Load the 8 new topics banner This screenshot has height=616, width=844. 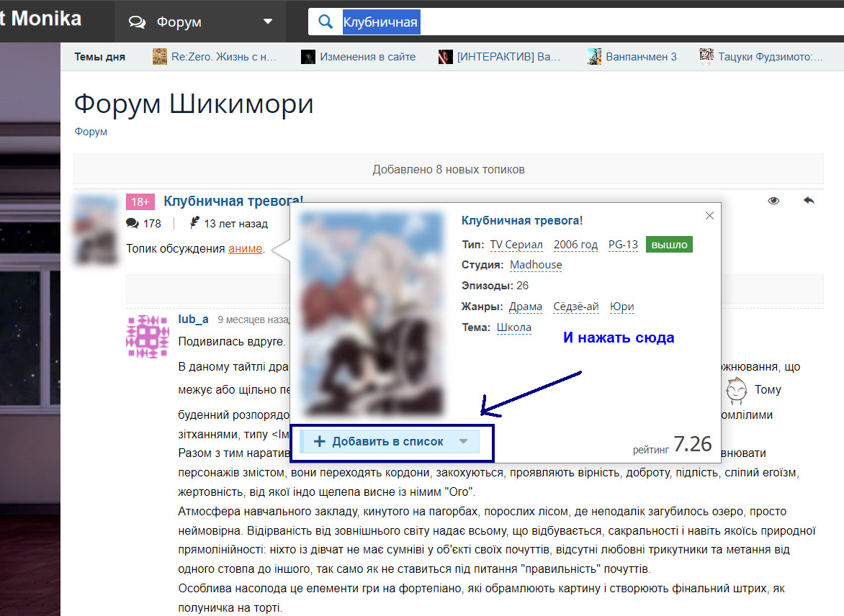448,170
